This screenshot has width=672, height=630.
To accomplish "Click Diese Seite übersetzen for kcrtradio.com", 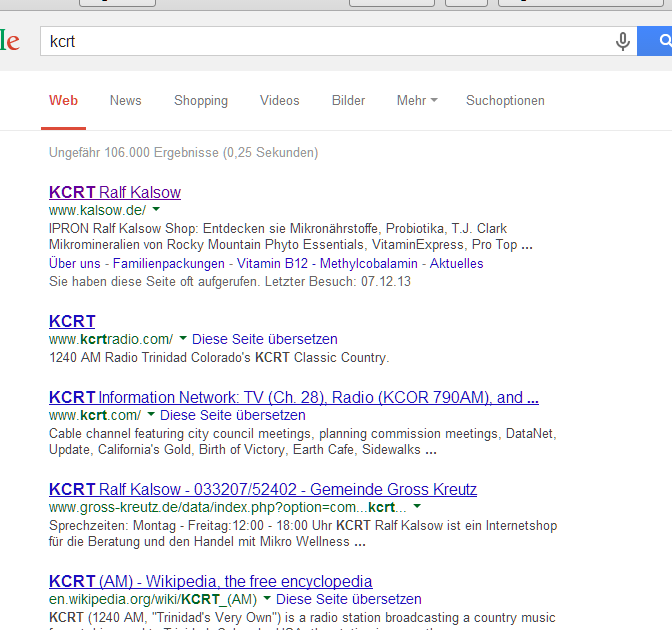I will point(264,339).
